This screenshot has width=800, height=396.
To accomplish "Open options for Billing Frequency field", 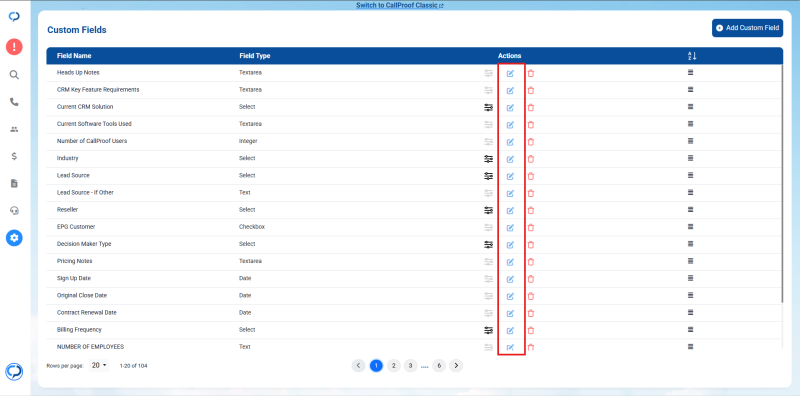I will 489,330.
